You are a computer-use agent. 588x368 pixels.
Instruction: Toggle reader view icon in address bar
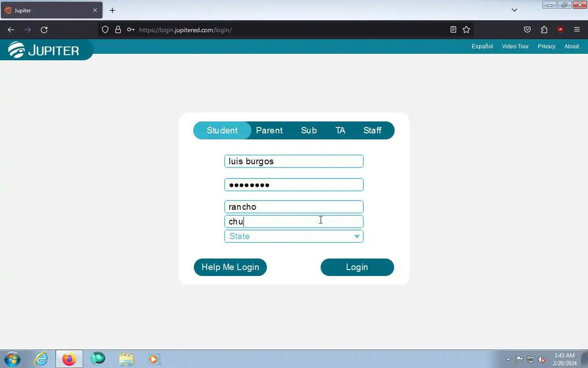tap(453, 30)
